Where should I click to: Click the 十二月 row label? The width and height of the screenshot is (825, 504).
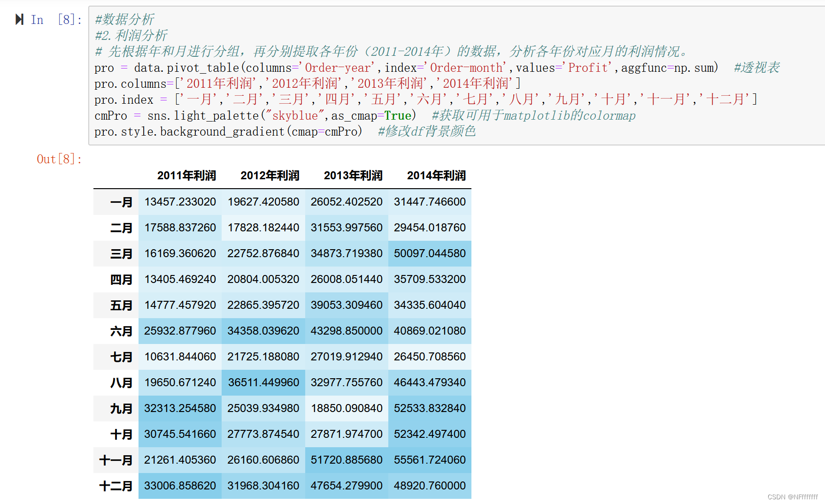(x=116, y=486)
